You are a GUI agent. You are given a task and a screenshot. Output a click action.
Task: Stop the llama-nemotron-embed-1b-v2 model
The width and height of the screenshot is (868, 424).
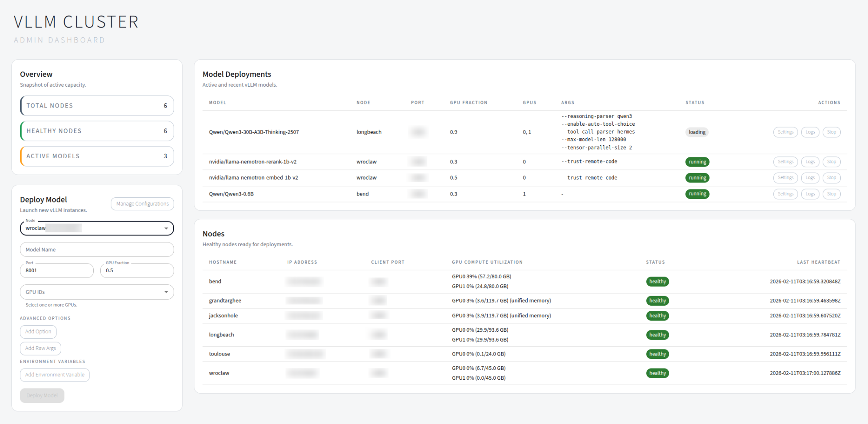pyautogui.click(x=832, y=178)
